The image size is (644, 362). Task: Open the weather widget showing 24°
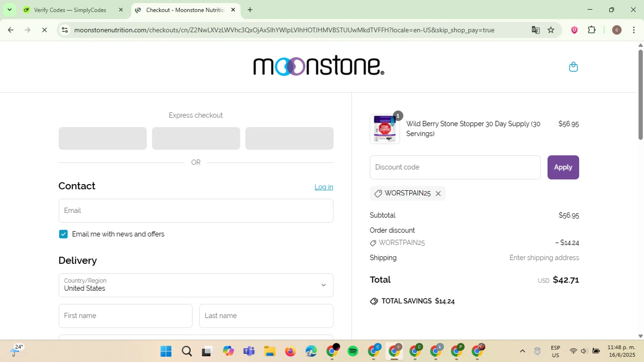[16, 351]
